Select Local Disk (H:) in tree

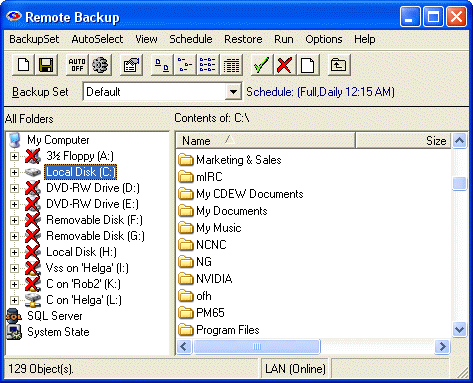81,252
